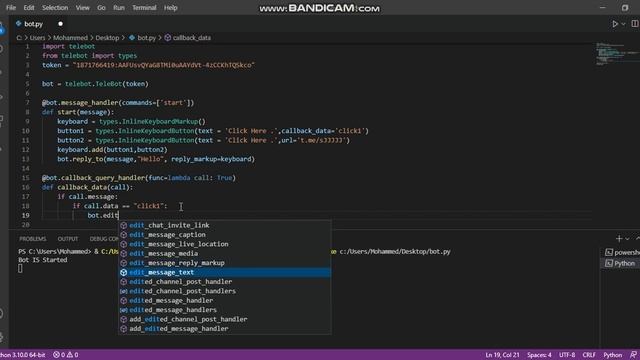Viewport: 640px width, 360px height.
Task: Open the File menu
Action: pos(11,8)
